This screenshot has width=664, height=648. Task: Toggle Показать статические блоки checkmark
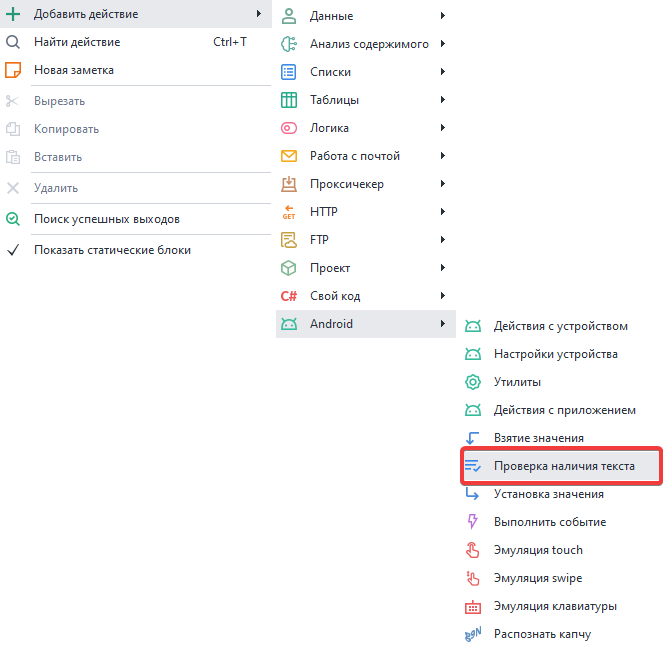tap(13, 250)
